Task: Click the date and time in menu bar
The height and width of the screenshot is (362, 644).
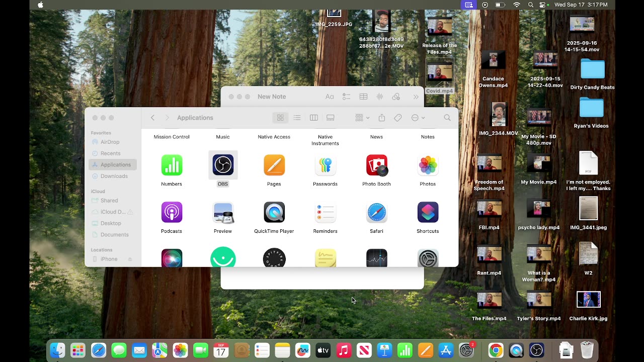Action: [581, 5]
